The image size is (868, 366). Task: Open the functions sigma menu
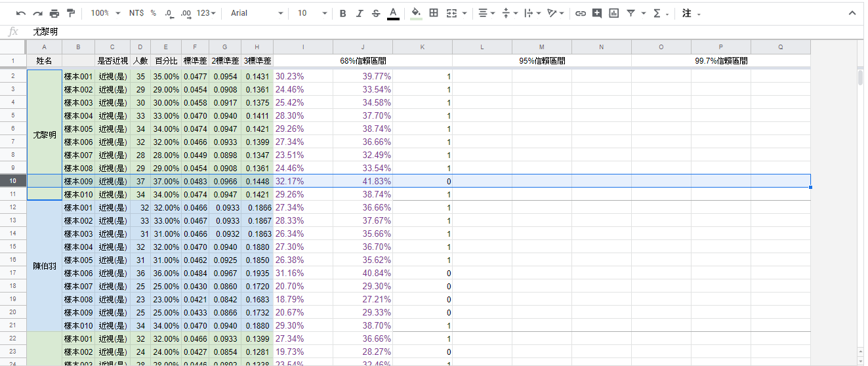pos(661,13)
